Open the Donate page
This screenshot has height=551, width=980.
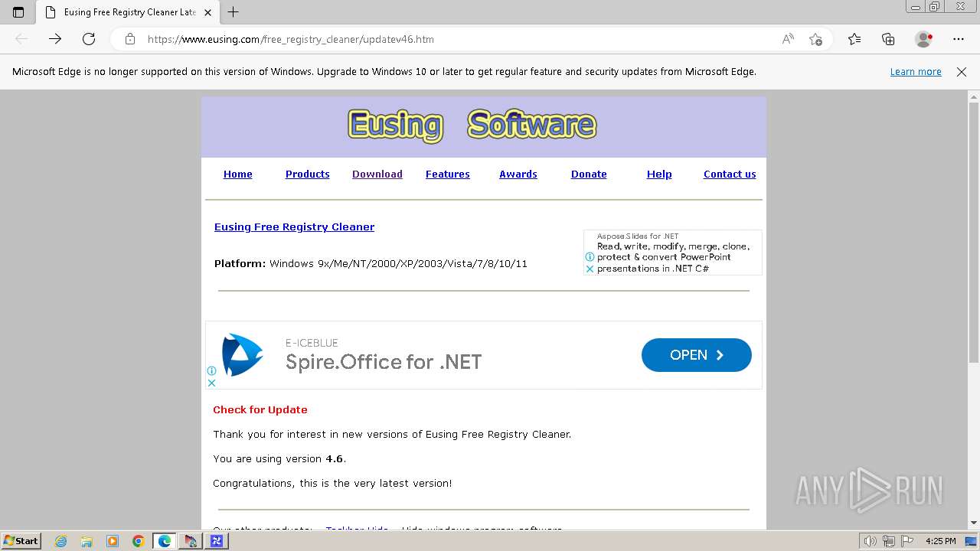point(589,174)
